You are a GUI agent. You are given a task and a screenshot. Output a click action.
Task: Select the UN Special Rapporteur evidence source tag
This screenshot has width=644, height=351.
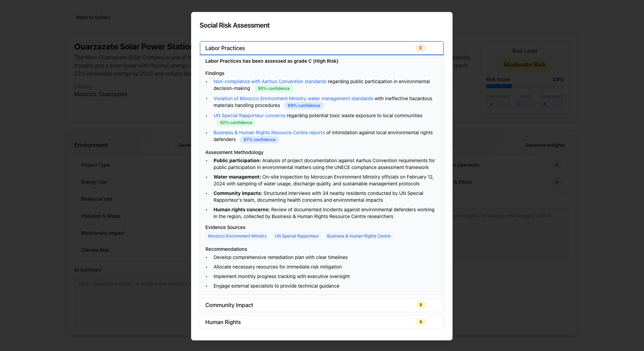[297, 236]
